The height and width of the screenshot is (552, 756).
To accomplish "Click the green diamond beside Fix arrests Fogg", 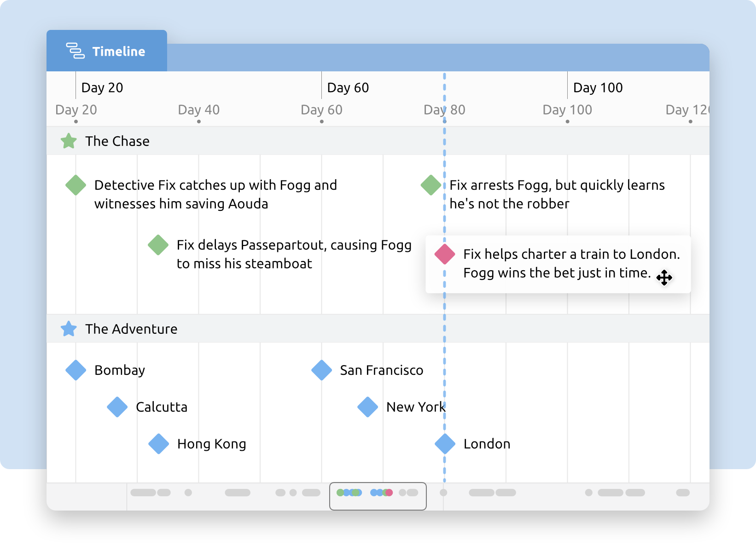I will [430, 185].
